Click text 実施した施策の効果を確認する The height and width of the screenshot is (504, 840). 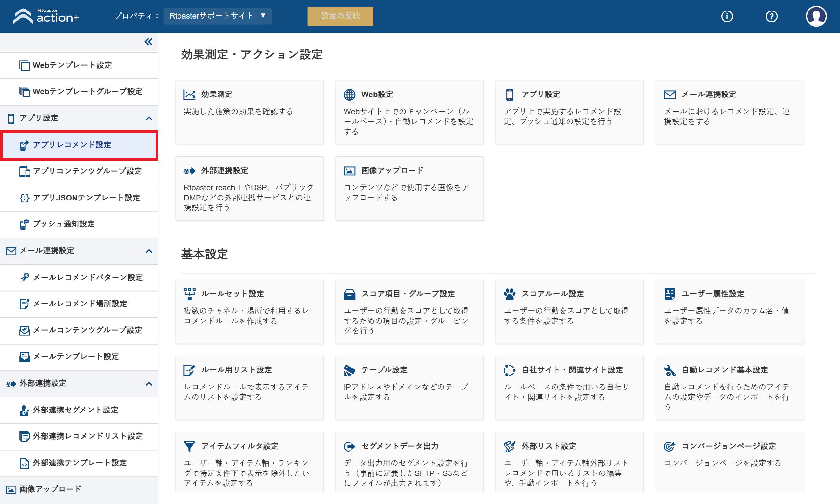click(238, 111)
